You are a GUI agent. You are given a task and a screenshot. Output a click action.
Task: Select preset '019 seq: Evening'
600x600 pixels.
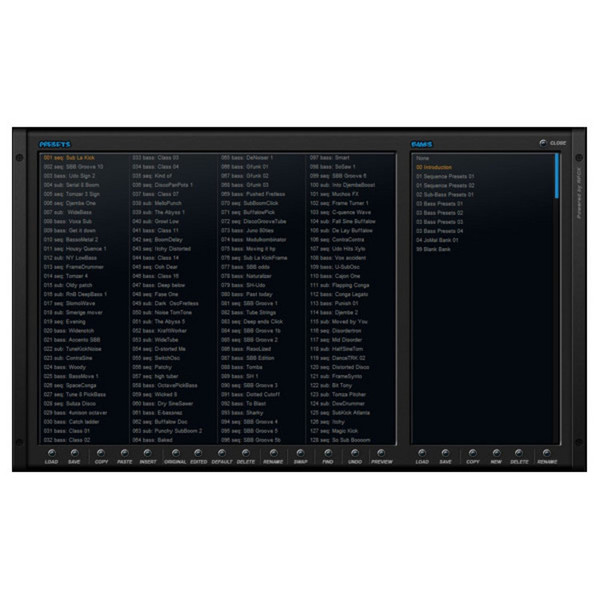coord(64,322)
